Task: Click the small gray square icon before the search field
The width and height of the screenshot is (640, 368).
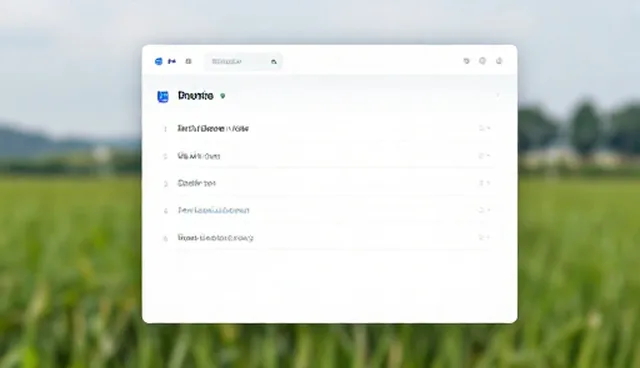Action: (188, 61)
